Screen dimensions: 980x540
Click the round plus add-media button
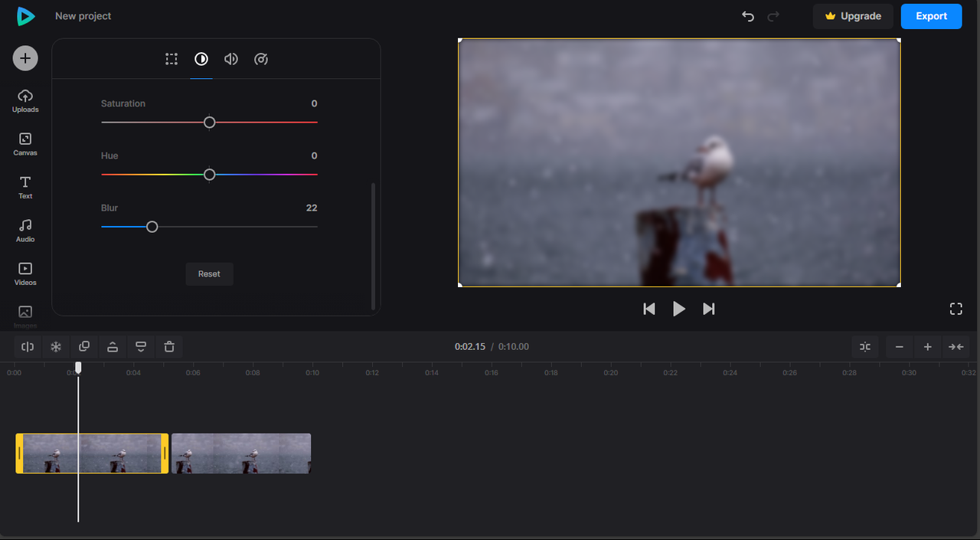(25, 58)
